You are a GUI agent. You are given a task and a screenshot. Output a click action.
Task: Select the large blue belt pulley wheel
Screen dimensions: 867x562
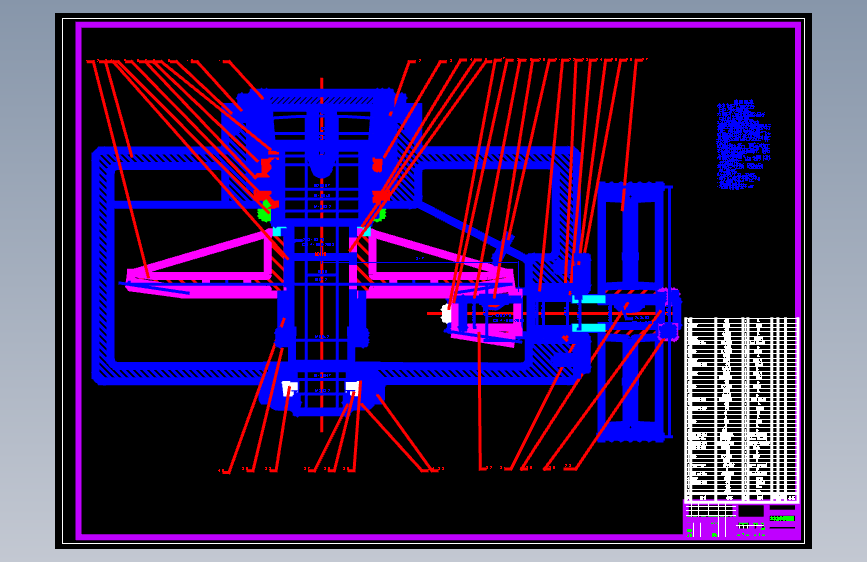coord(631,312)
